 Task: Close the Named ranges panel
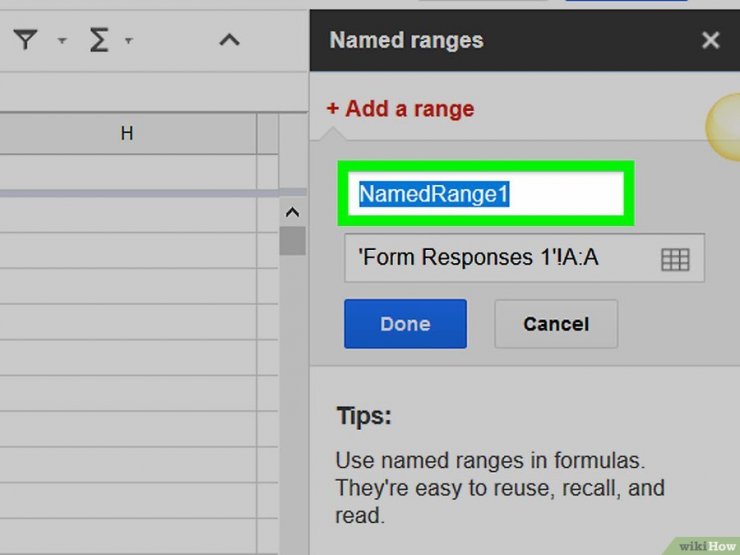(x=711, y=40)
